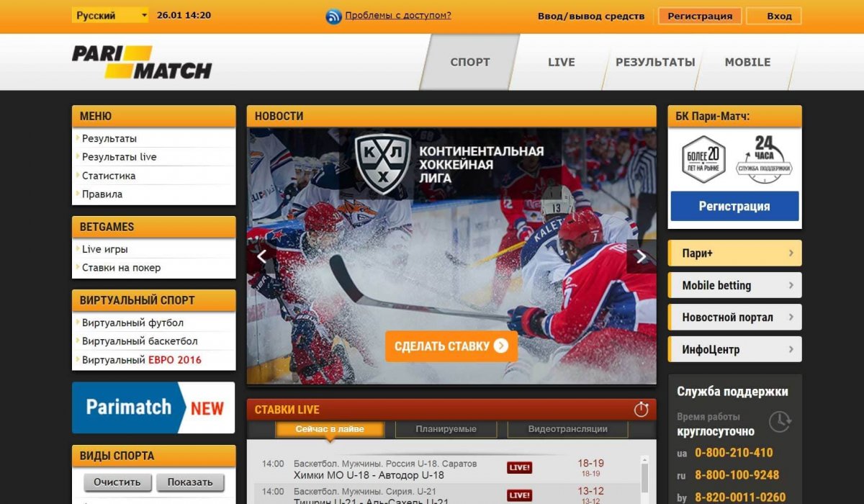Open Ставки на покер link
The image size is (864, 504).
[121, 268]
